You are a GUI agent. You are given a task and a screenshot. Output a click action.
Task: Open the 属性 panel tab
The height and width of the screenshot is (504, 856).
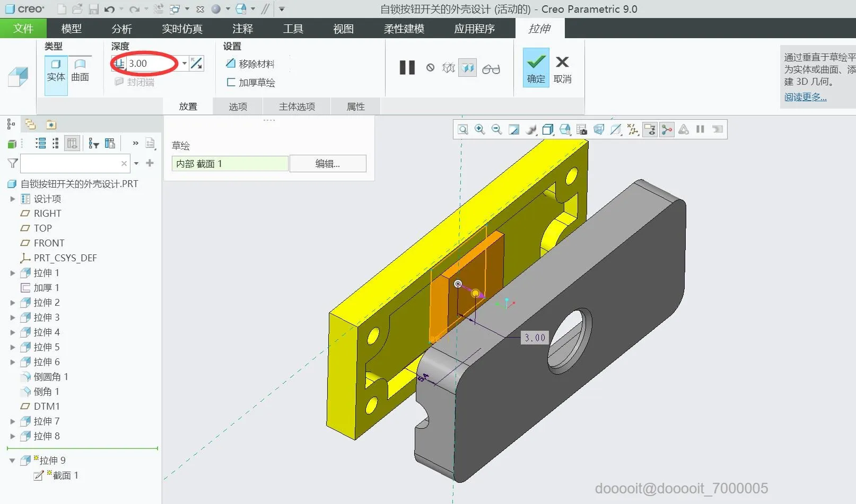tap(355, 107)
